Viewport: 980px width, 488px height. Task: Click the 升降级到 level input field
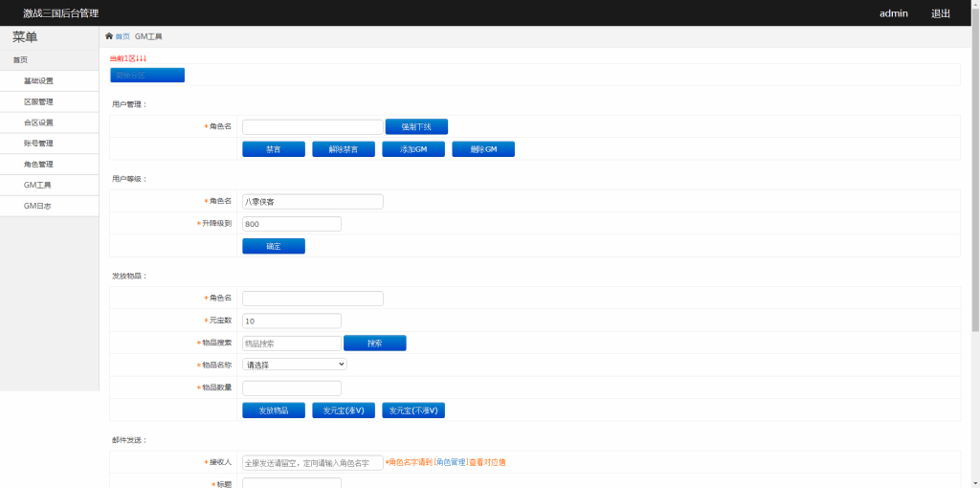click(292, 224)
